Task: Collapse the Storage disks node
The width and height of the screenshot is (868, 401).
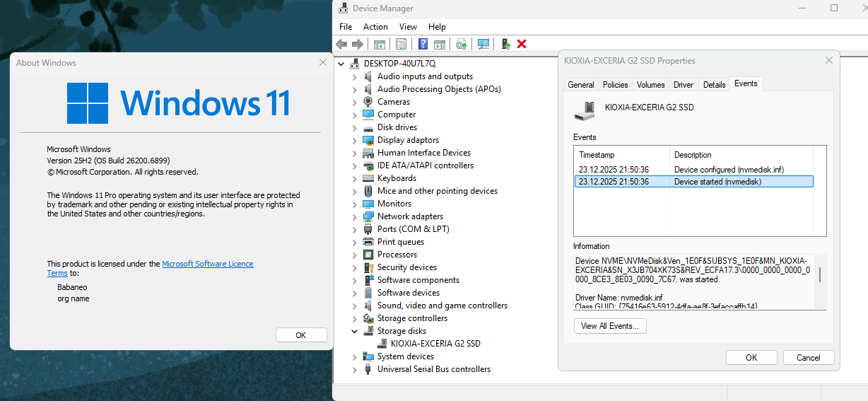Action: pos(355,331)
